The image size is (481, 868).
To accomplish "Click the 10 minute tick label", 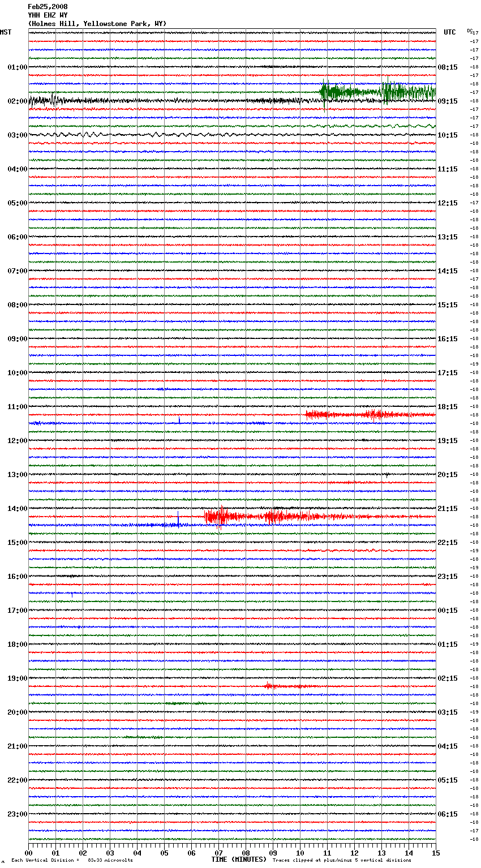I will click(x=300, y=853).
